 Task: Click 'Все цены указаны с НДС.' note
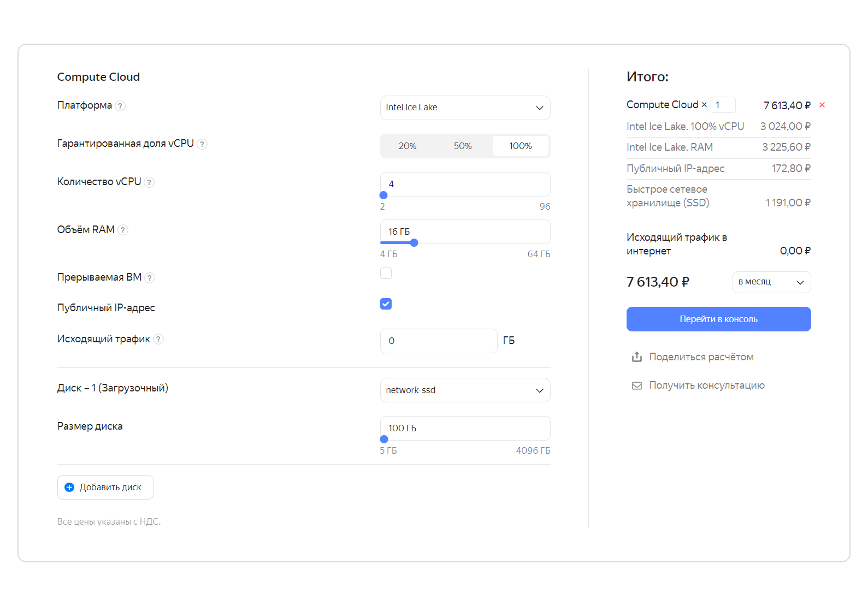tap(109, 522)
